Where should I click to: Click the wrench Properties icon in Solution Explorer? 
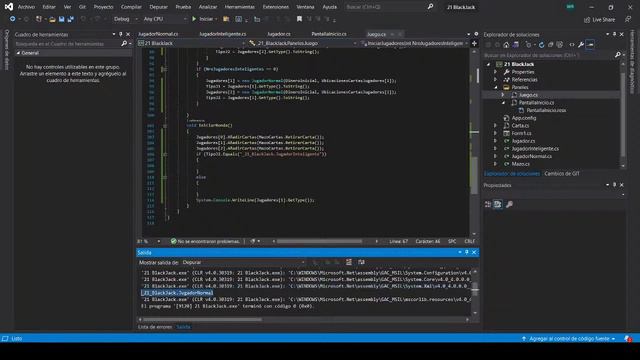581,44
